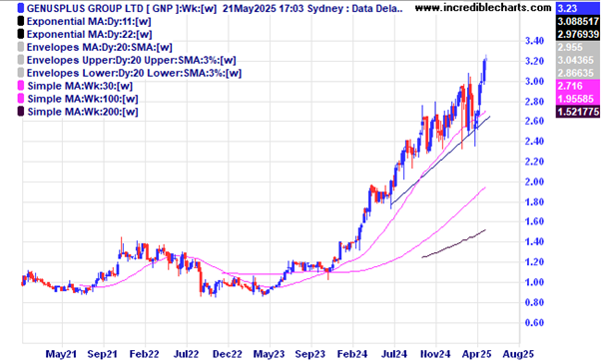Click the grey Envelopes Upper legend swatch

click(x=21, y=60)
